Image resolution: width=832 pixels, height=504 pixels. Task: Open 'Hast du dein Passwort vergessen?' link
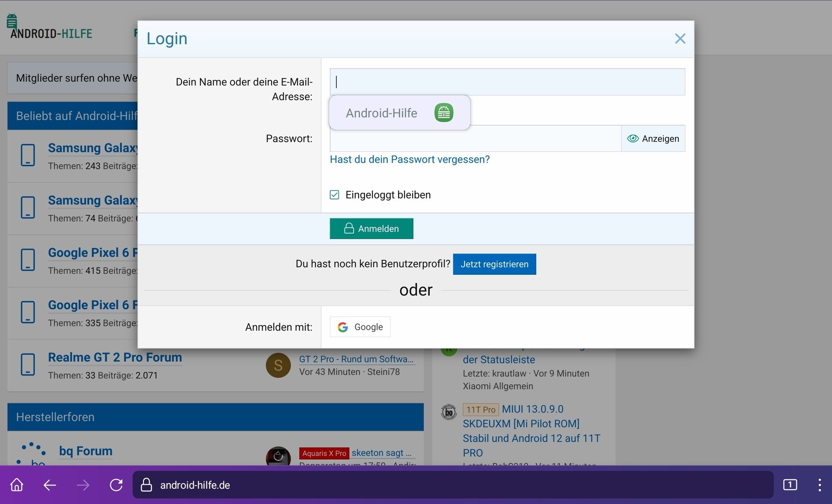[x=410, y=159]
